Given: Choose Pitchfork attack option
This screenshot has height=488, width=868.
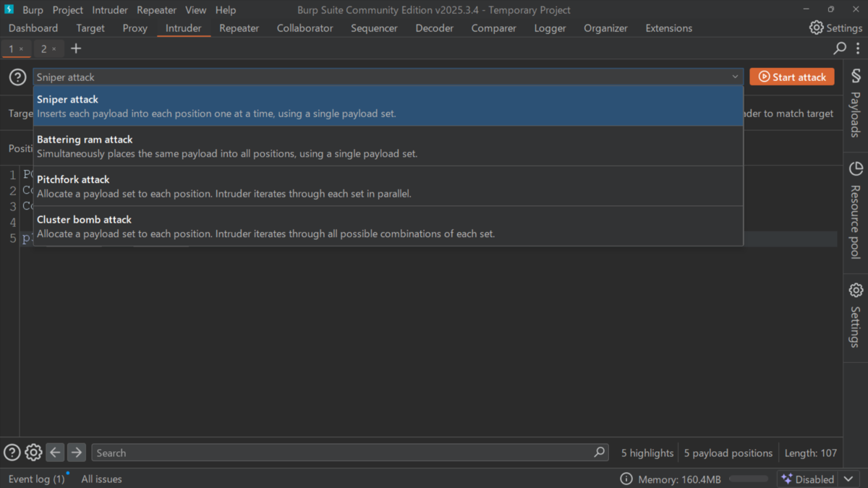Looking at the screenshot, I should tap(388, 187).
